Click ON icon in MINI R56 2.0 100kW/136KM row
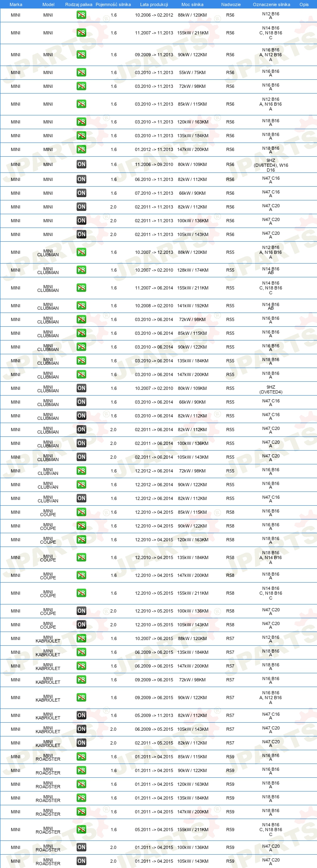This screenshot has height=868, width=317. (81, 221)
